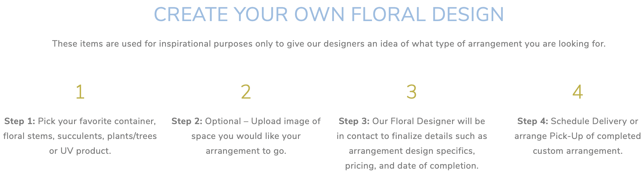The width and height of the screenshot is (644, 174).
Task: Click the bold 'Step 2:' label
Action: coord(187,121)
